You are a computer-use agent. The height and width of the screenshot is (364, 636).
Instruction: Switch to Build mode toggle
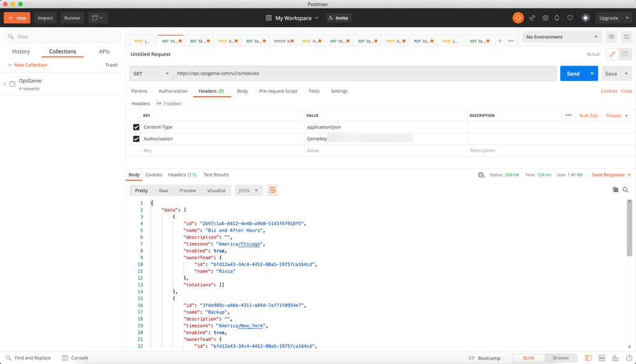pyautogui.click(x=528, y=358)
